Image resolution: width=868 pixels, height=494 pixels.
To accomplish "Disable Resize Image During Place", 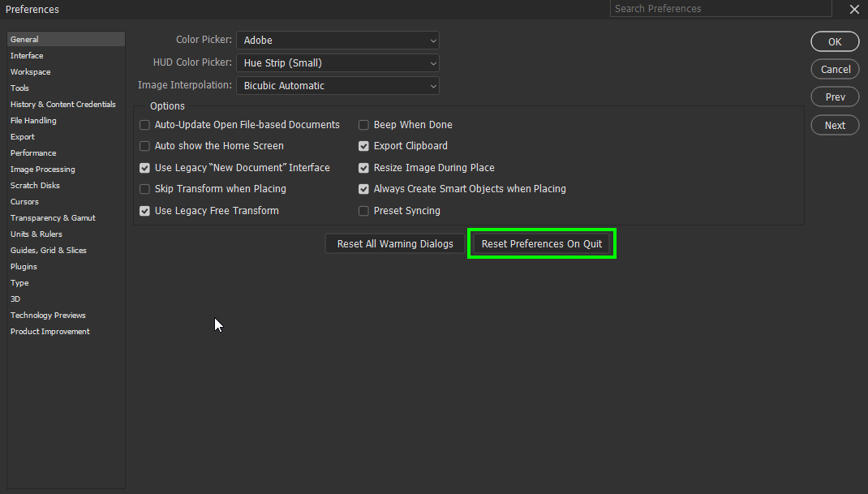I will (x=363, y=168).
